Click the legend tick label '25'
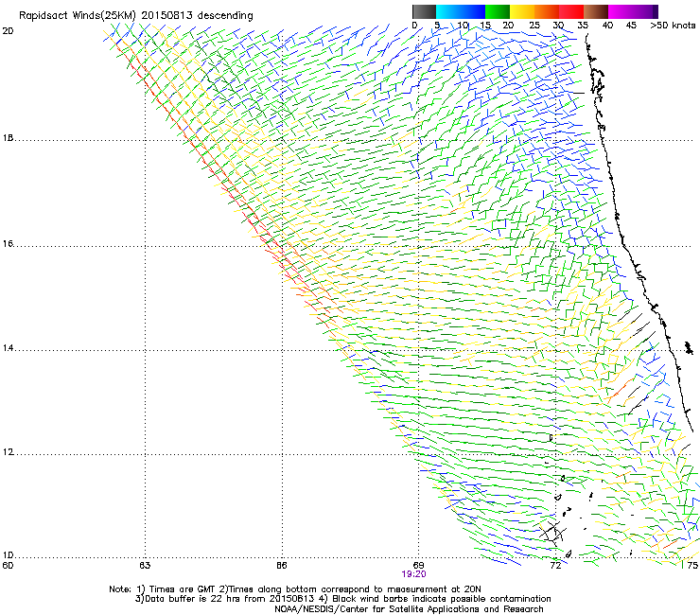The image size is (700, 615). click(x=534, y=25)
